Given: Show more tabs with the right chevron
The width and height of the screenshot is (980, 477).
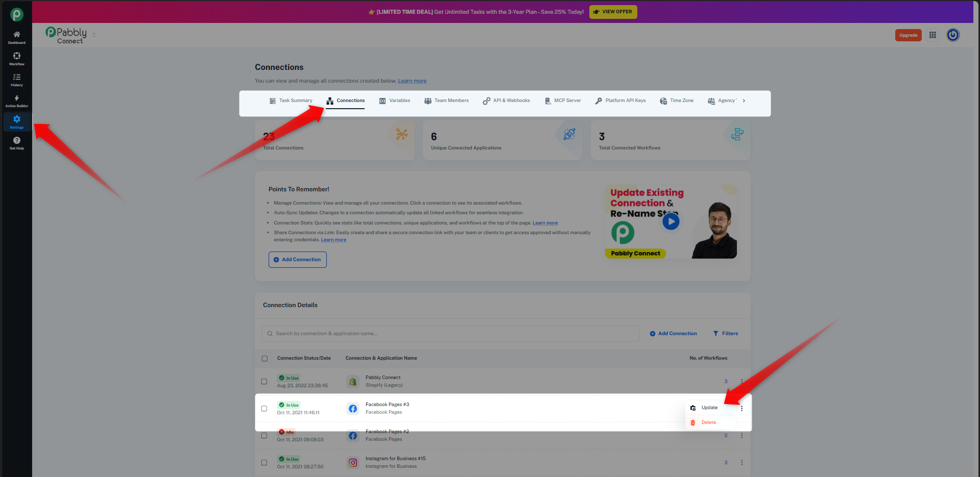Looking at the screenshot, I should tap(744, 101).
